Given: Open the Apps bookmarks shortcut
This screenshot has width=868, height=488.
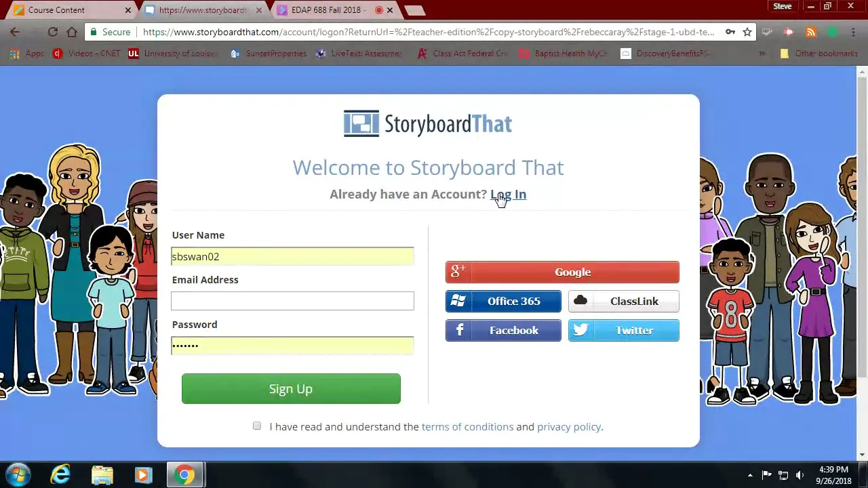Looking at the screenshot, I should [27, 54].
